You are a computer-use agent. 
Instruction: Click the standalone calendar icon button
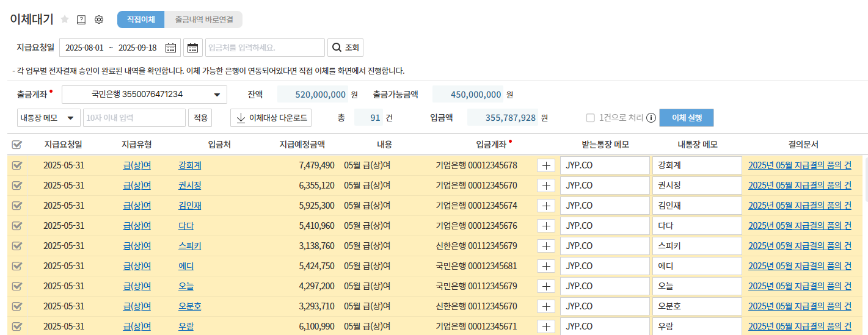click(193, 48)
